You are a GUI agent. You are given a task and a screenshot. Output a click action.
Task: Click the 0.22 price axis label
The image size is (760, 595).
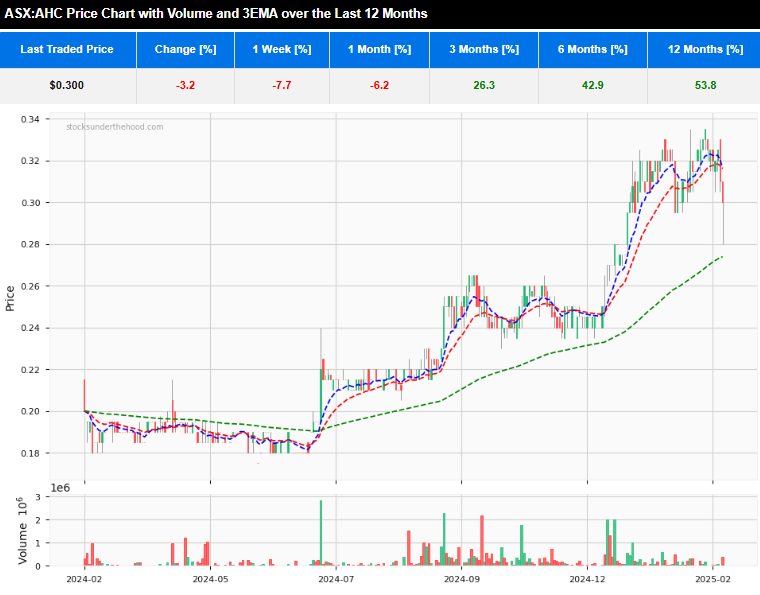30,370
